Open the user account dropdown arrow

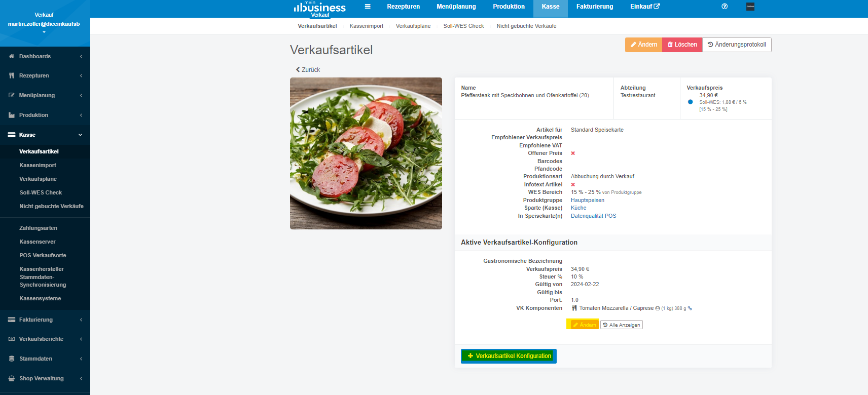coord(44,32)
